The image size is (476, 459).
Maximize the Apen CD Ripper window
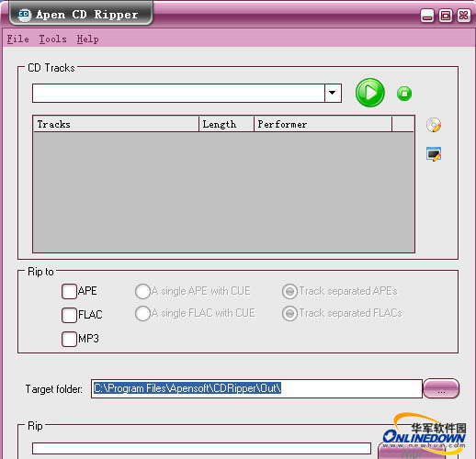[446, 16]
